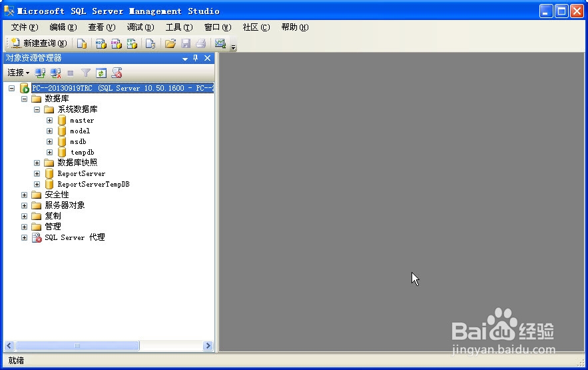Expand the tempdb database node
588x370 pixels.
[49, 153]
